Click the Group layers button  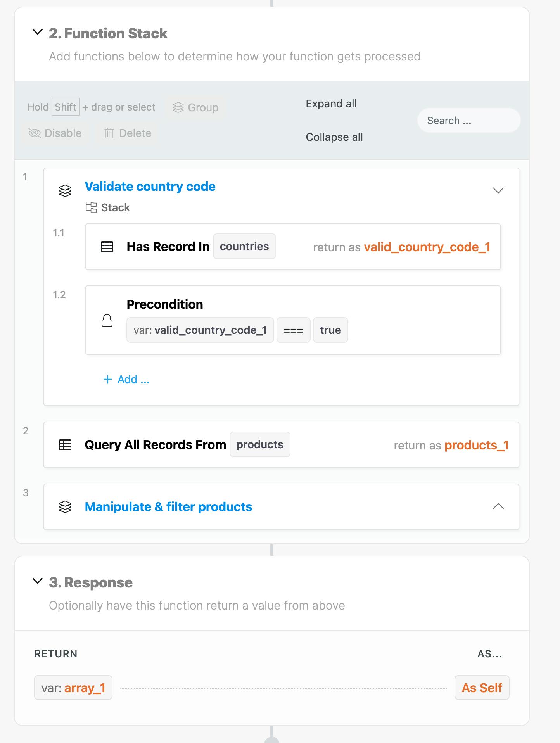(195, 107)
